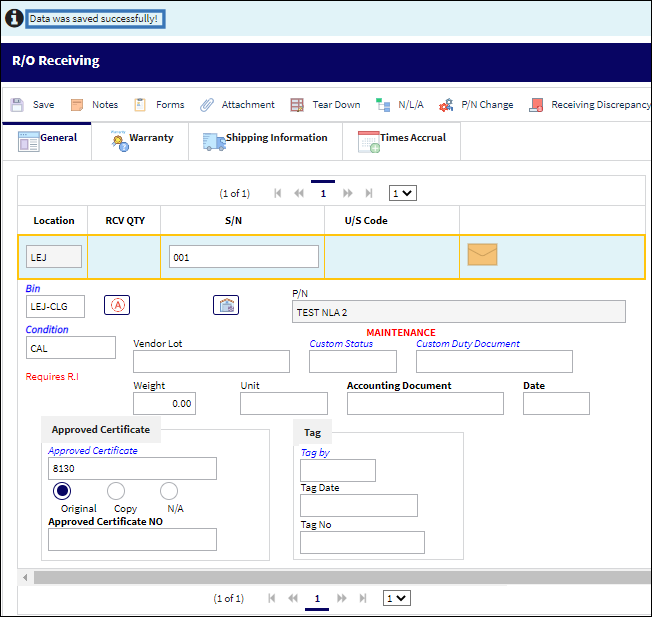Image resolution: width=652 pixels, height=617 pixels.
Task: Click the N/L/A hierarchy icon
Action: 383,105
